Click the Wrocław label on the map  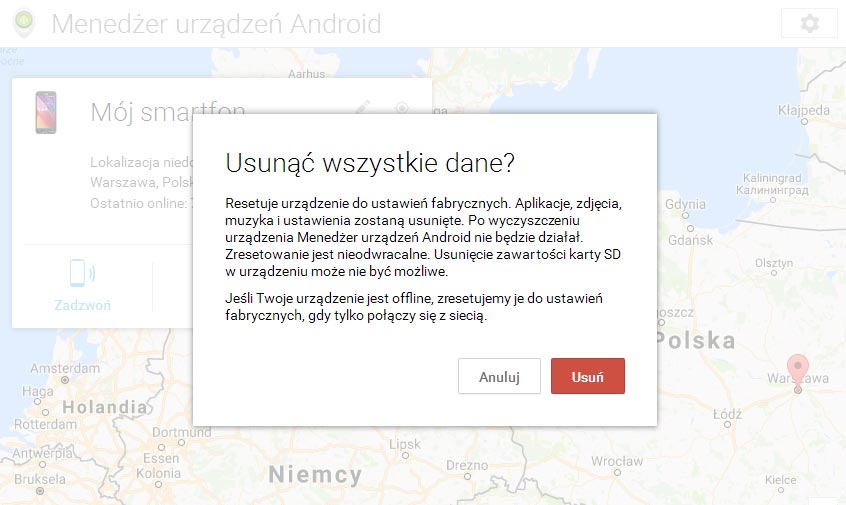click(x=617, y=461)
